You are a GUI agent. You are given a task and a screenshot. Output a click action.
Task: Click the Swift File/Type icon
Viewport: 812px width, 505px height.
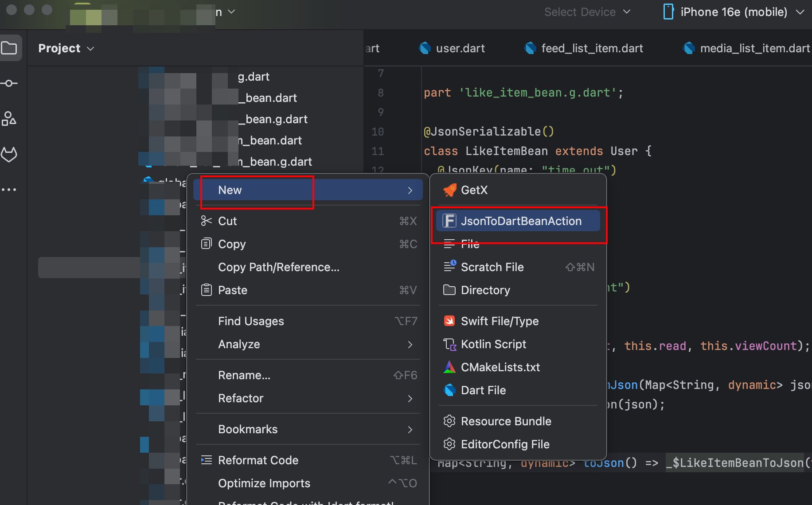point(449,321)
